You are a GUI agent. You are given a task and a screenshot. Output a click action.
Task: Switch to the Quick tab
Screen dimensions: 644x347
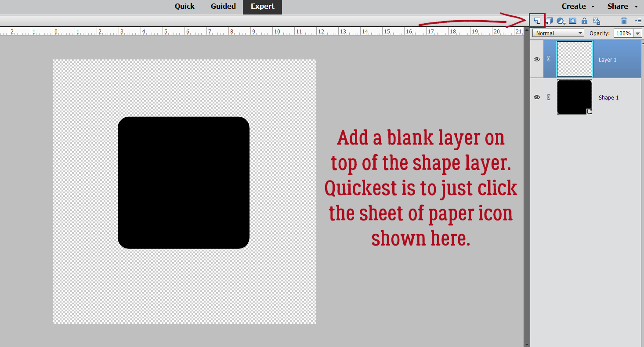tap(185, 6)
